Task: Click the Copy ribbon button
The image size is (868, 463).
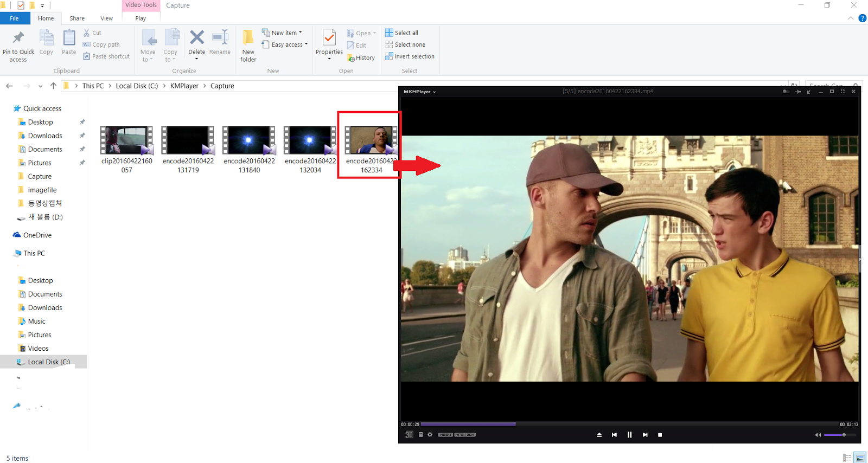Action: [x=46, y=42]
